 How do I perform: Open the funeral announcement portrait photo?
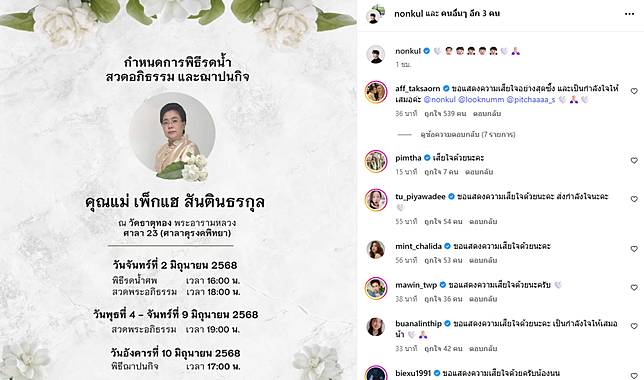coord(172,134)
